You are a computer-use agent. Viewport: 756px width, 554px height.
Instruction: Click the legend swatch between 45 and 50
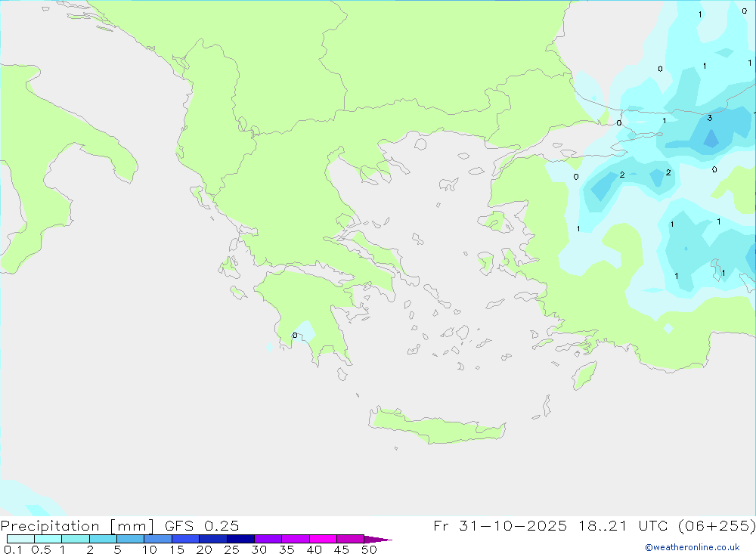pos(351,539)
